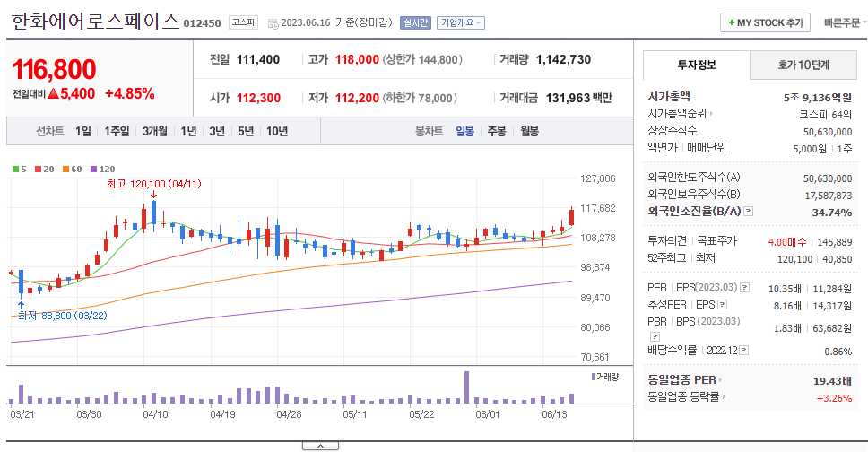Screen dimensions: 868x452
Task: Click the help icon next to 배당수익률 2022.12
Action: [x=743, y=350]
